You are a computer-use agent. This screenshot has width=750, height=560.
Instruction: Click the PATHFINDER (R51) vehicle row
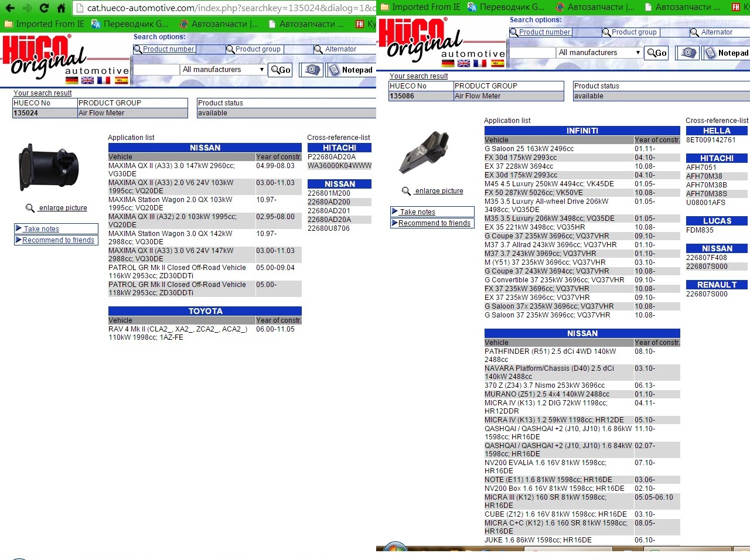click(582, 356)
